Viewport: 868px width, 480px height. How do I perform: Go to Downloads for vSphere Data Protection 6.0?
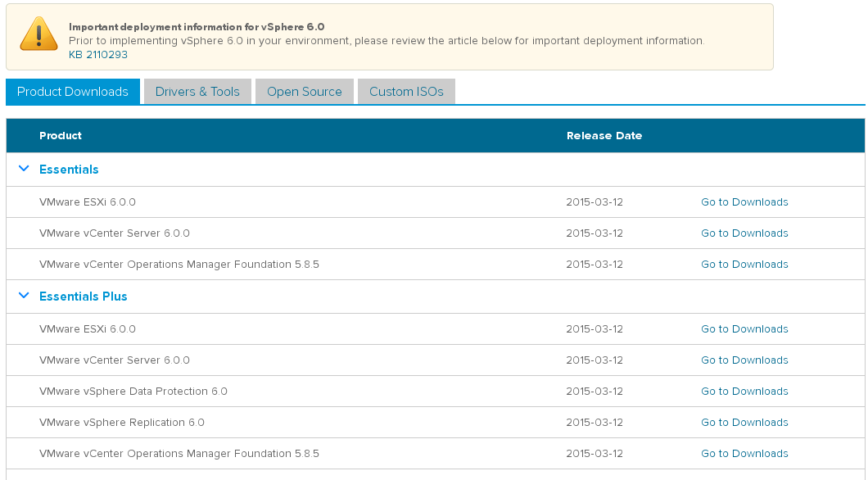(x=744, y=391)
